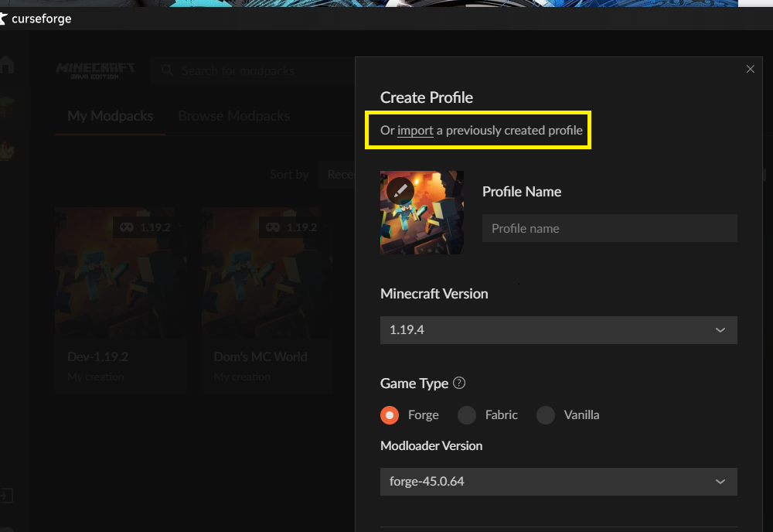Open the Sort by dropdown
Screen dimensions: 773x532
pyautogui.click(x=336, y=175)
